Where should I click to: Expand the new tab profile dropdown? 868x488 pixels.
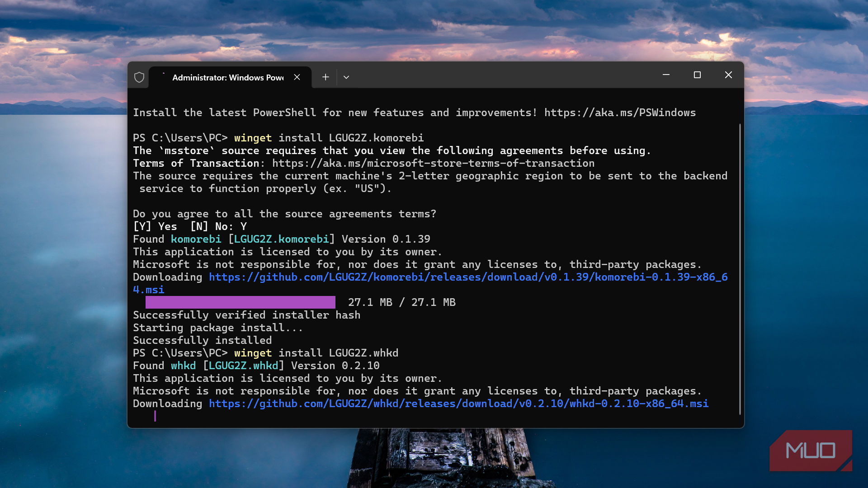tap(346, 77)
